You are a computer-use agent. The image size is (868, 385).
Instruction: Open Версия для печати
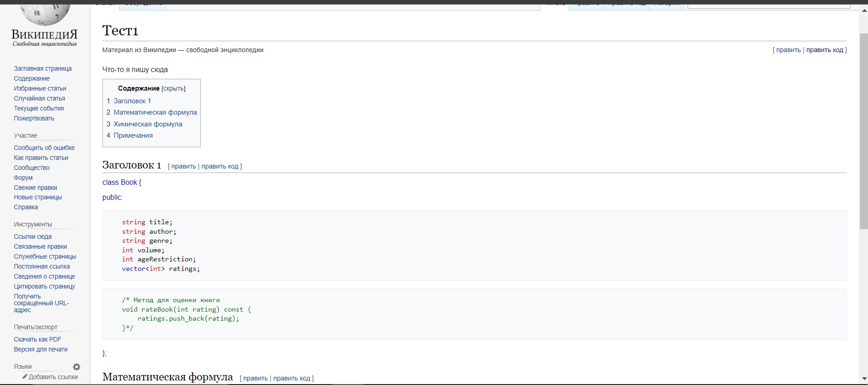(41, 349)
